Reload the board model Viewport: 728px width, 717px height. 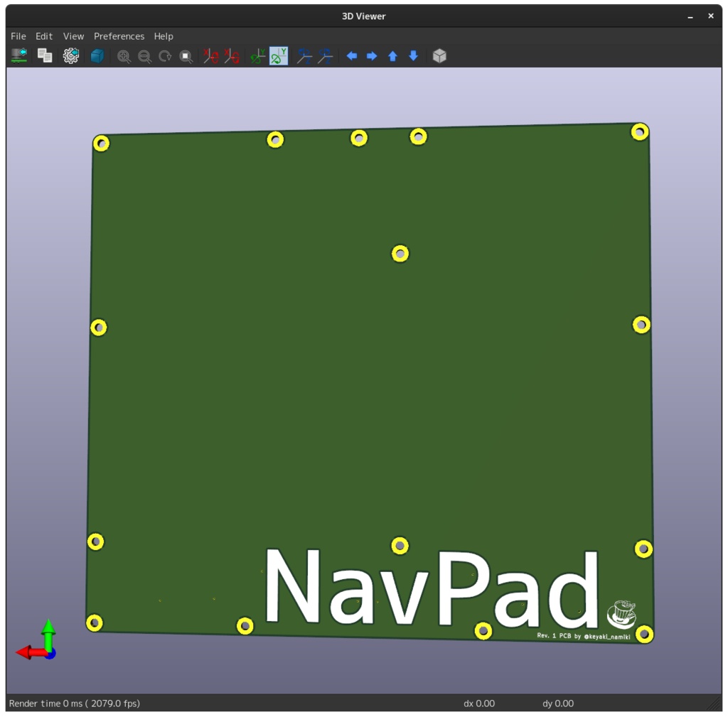pos(18,55)
